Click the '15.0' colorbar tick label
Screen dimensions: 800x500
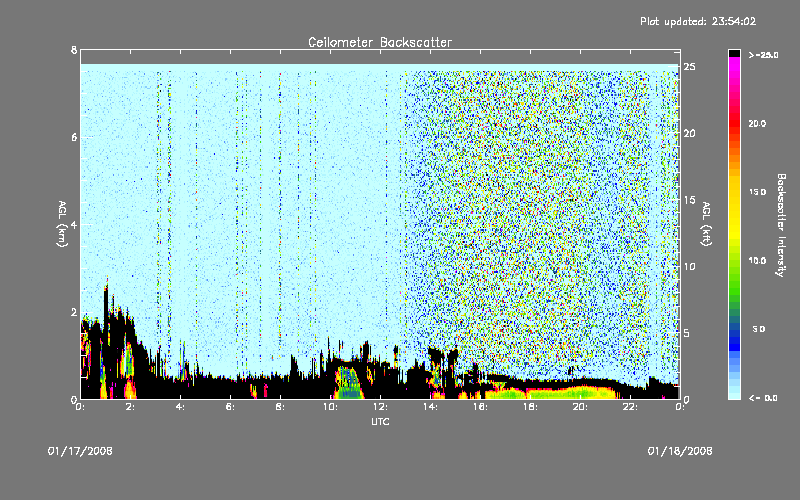(x=757, y=192)
